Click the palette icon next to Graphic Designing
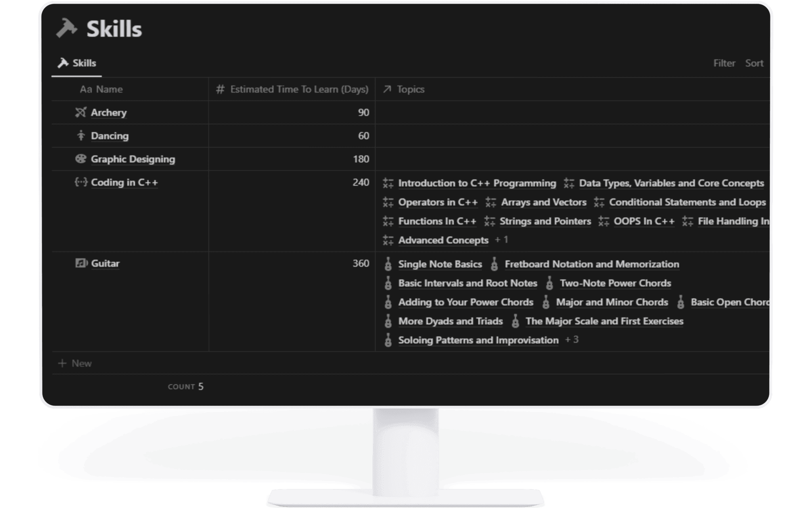Image resolution: width=812 pixels, height=508 pixels. [x=80, y=159]
